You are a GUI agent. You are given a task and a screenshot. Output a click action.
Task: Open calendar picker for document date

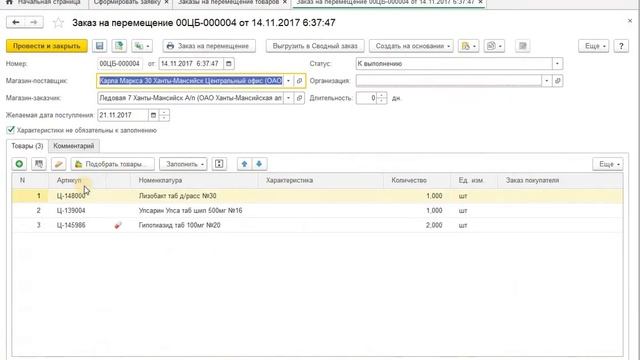tap(229, 64)
